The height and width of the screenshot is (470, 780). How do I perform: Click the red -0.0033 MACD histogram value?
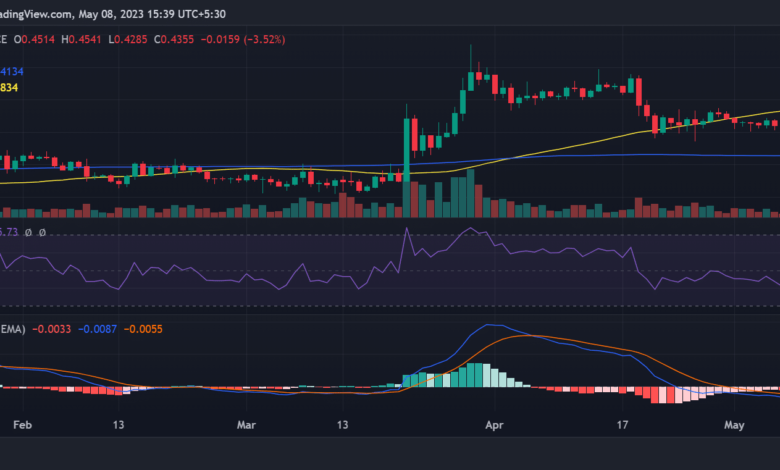(x=50, y=328)
